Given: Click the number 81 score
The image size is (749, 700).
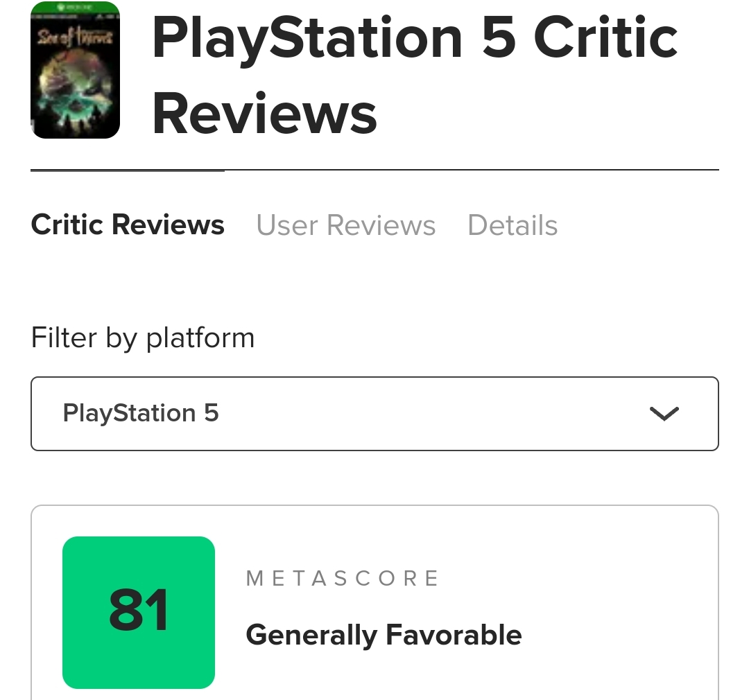Looking at the screenshot, I should [139, 611].
